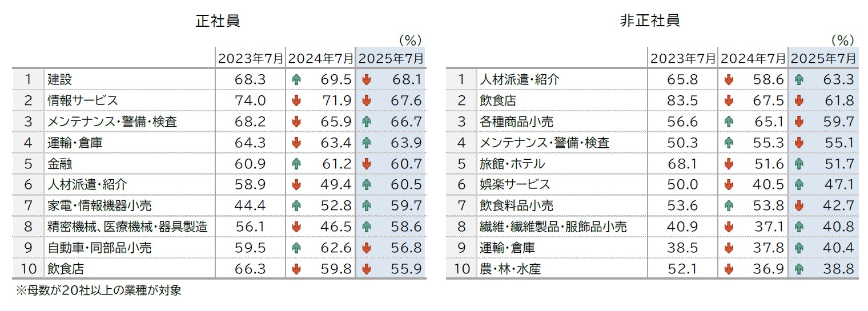Click the 2023年7月 column header in right table
The image size is (868, 311).
(682, 58)
